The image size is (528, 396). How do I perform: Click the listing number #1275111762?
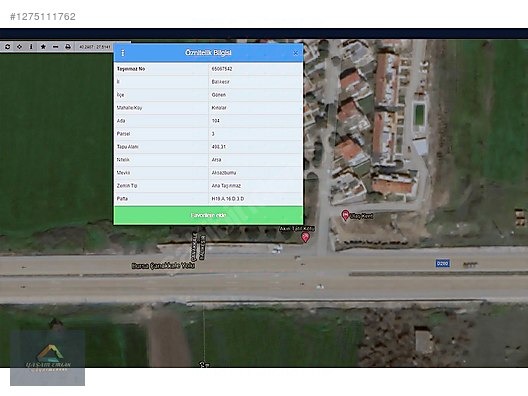tap(43, 16)
